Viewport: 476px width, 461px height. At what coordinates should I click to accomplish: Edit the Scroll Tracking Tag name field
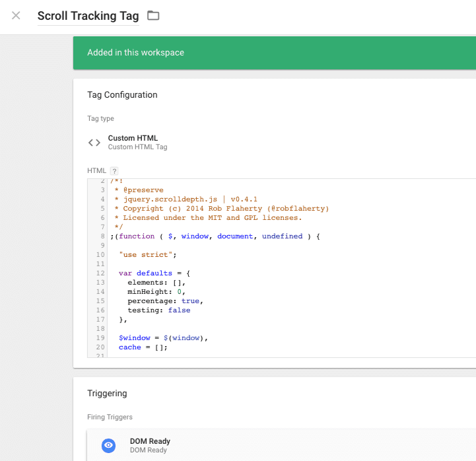(88, 16)
